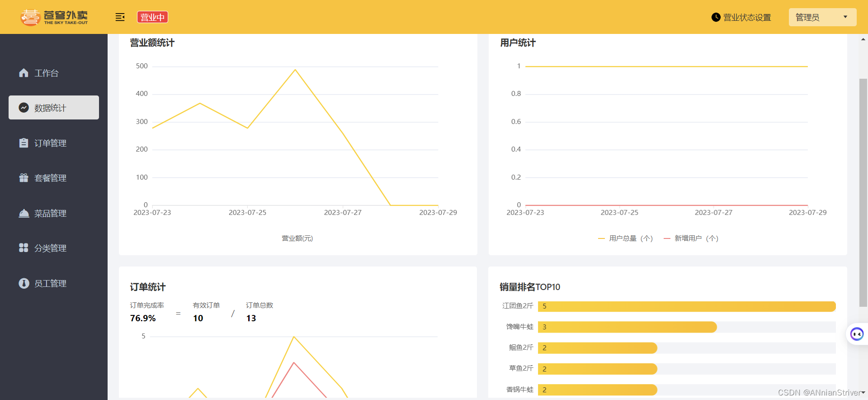Click the grid icon beside 分类管理
868x400 pixels.
pos(24,248)
